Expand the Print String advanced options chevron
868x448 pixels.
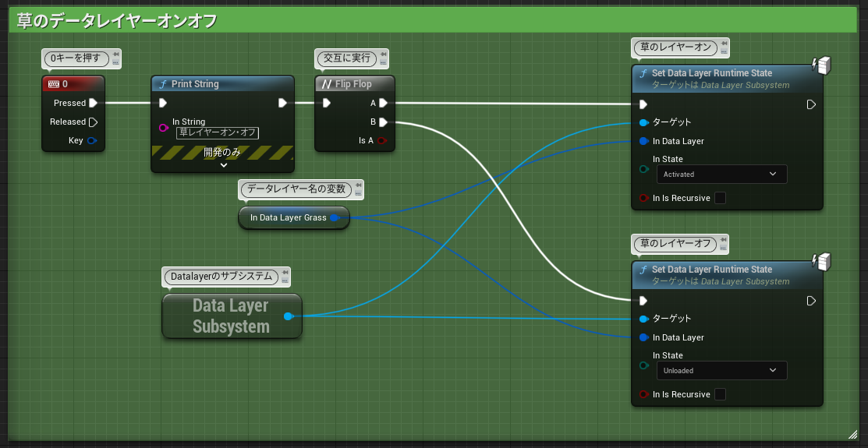point(223,165)
